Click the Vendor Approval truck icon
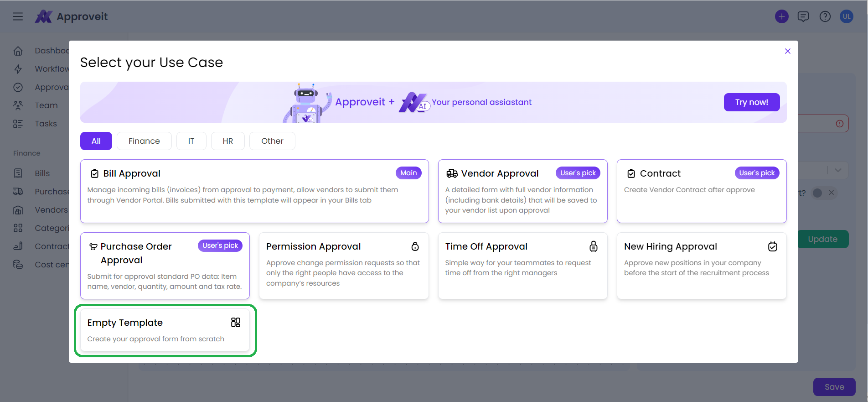Screen dimensions: 868x402 click(452, 173)
